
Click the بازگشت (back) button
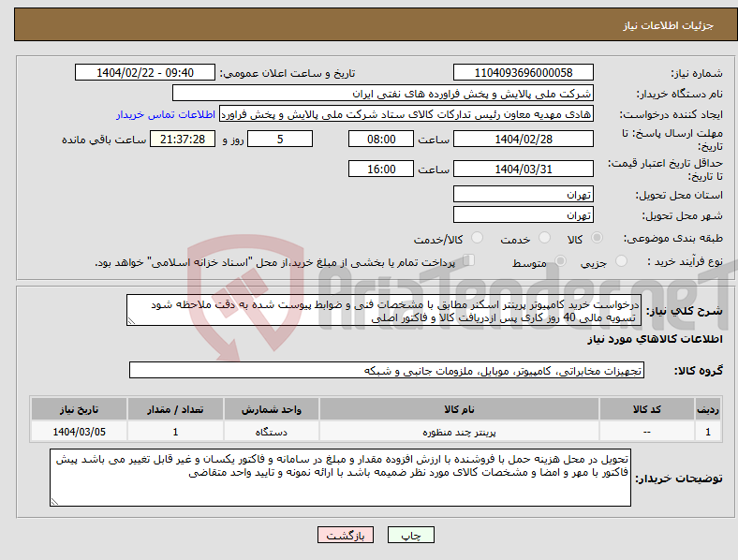[x=346, y=535]
